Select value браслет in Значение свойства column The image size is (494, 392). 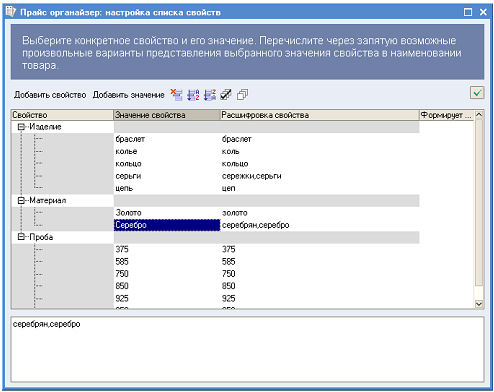167,139
